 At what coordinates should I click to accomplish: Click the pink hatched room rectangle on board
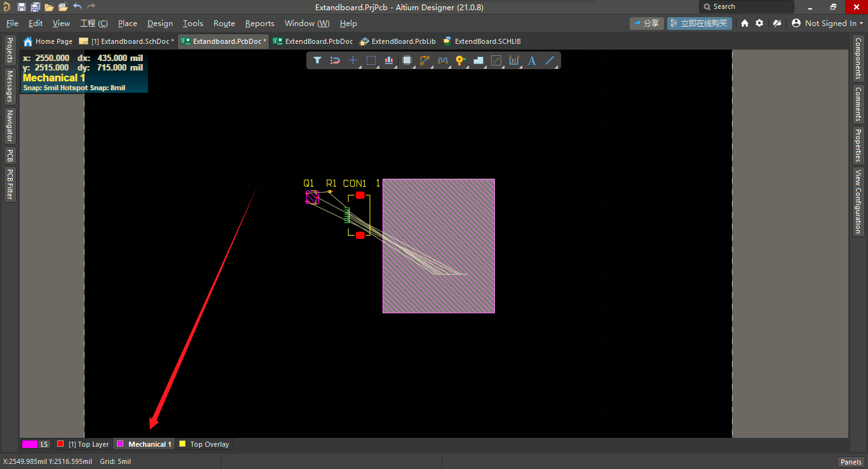click(438, 246)
